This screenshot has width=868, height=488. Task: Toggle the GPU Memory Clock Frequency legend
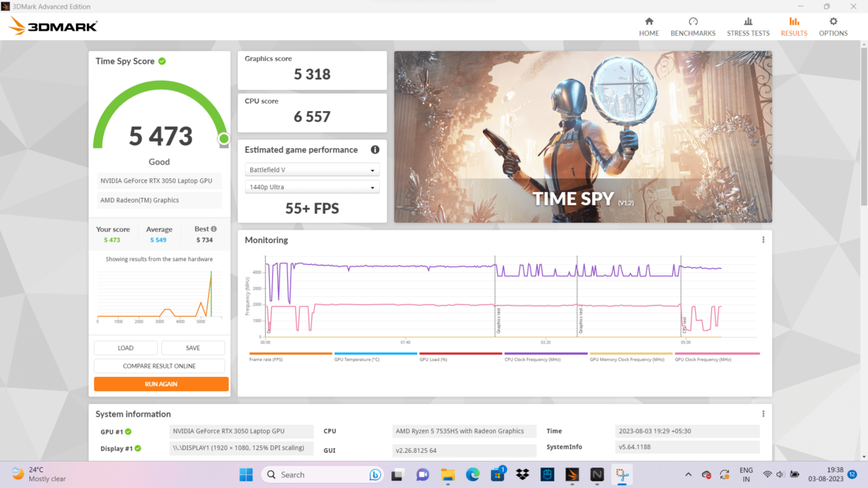631,357
